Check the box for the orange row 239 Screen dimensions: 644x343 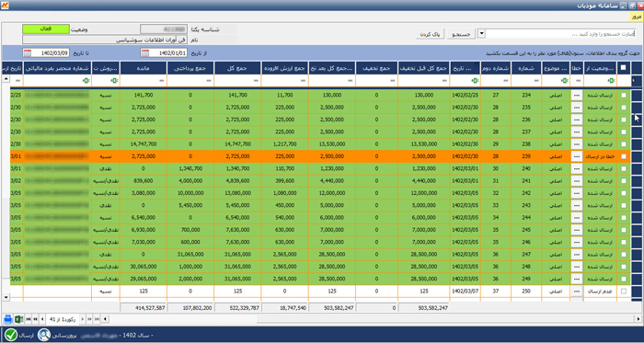point(624,156)
